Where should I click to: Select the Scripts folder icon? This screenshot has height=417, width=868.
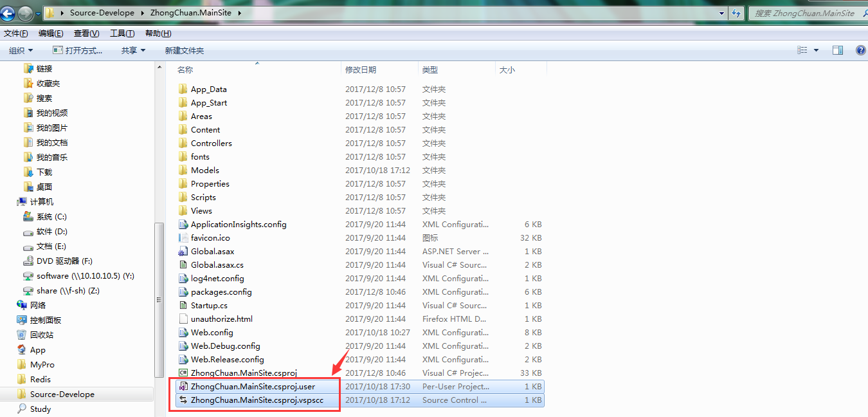pyautogui.click(x=183, y=198)
